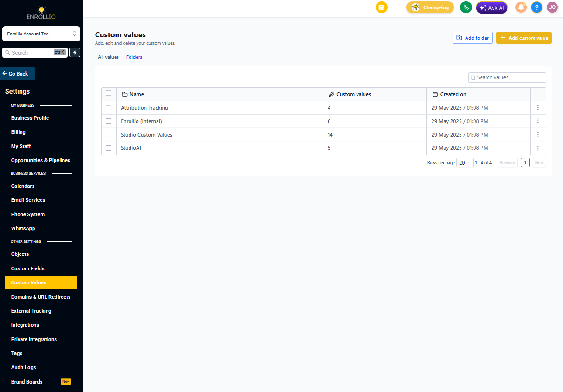Open row actions menu for Enrollio (Internal)
Viewport: 563px width, 392px height.
point(538,121)
